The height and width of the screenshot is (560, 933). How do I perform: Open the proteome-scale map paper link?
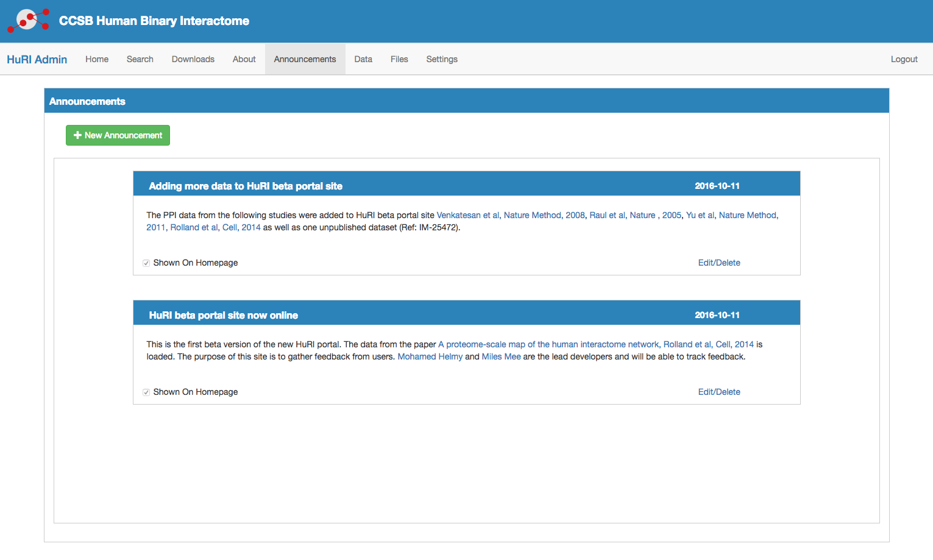(x=548, y=344)
